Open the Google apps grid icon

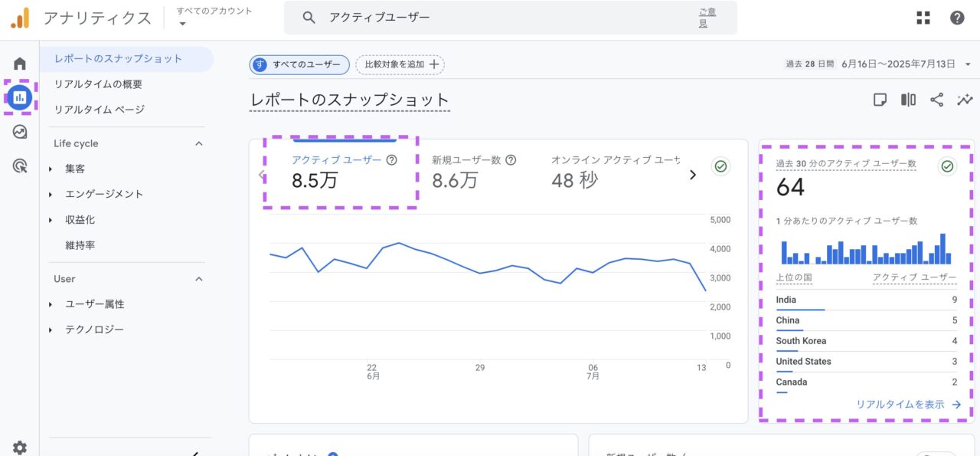pyautogui.click(x=923, y=18)
